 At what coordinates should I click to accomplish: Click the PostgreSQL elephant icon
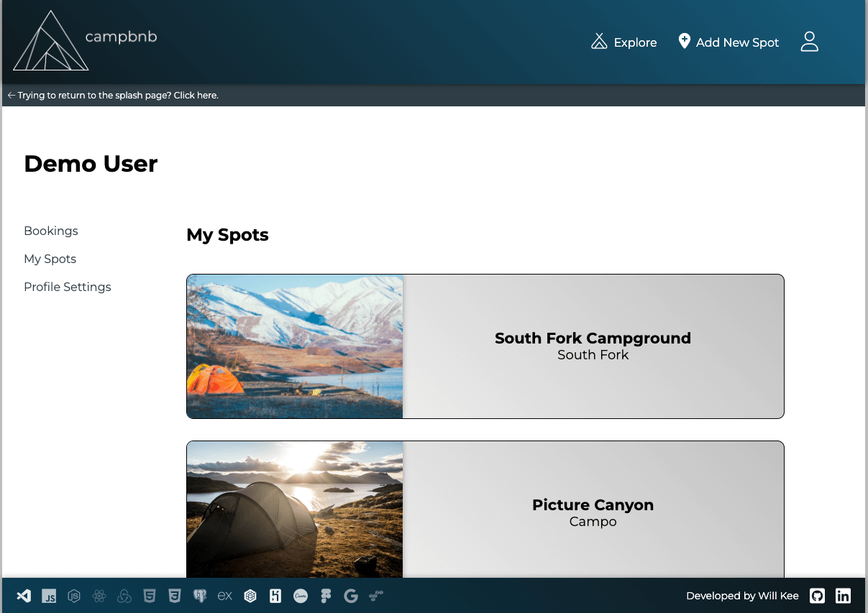(200, 596)
